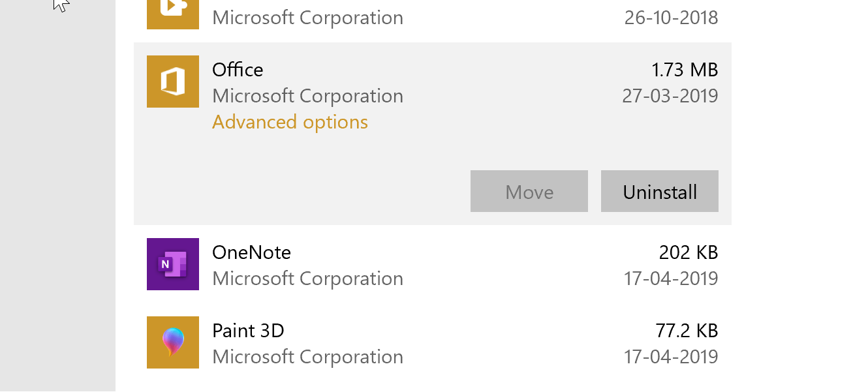Screen dimensions: 868x392
Task: Uninstall the Office app
Action: click(660, 191)
